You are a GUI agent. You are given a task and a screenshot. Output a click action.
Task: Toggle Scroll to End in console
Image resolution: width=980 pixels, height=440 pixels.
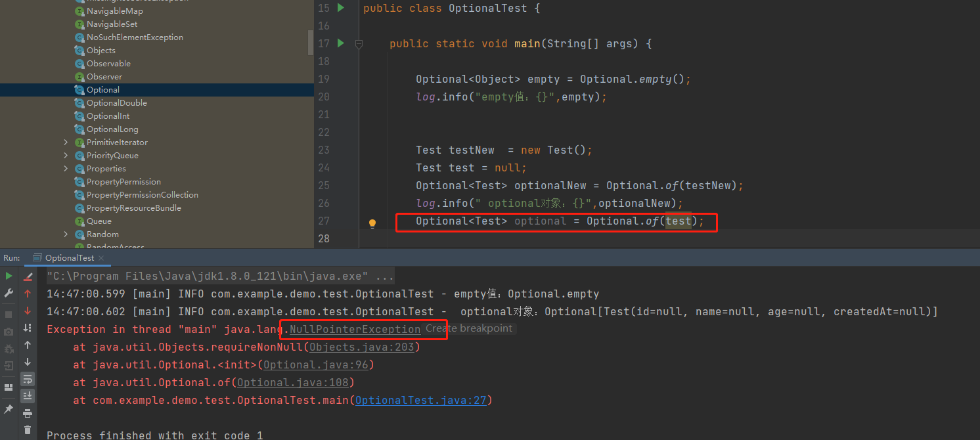point(28,395)
